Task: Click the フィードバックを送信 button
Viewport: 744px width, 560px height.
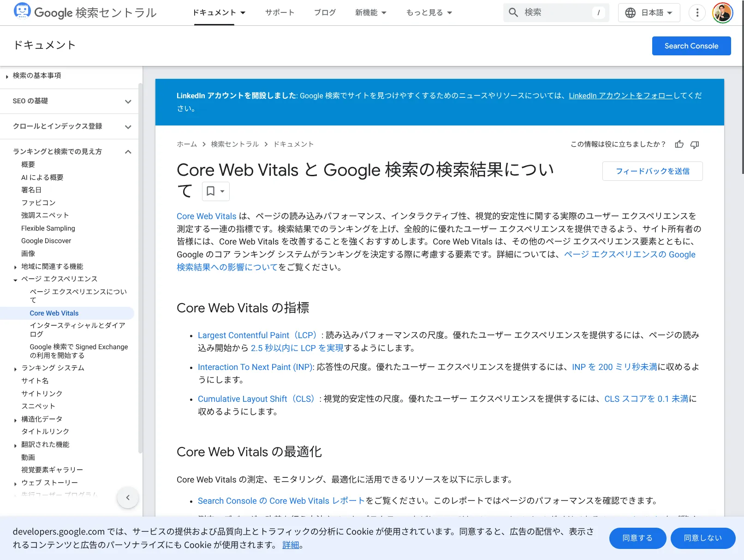Action: coord(652,171)
